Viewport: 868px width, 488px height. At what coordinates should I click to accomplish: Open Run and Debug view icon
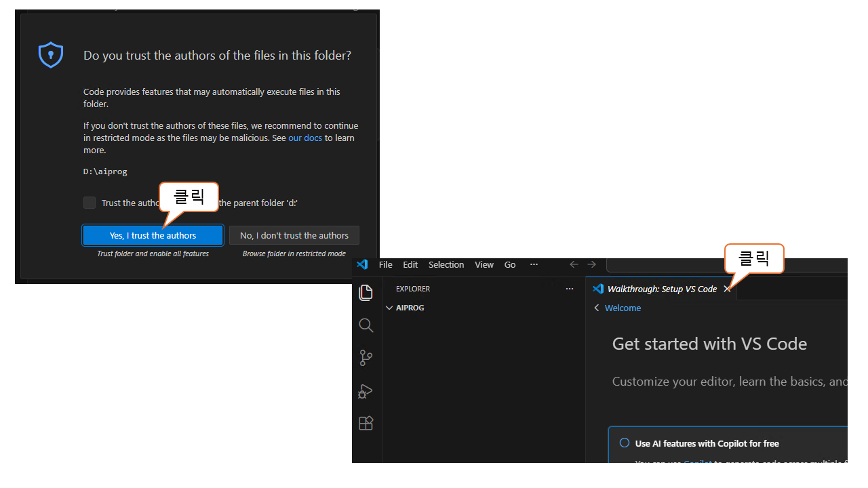click(x=366, y=391)
